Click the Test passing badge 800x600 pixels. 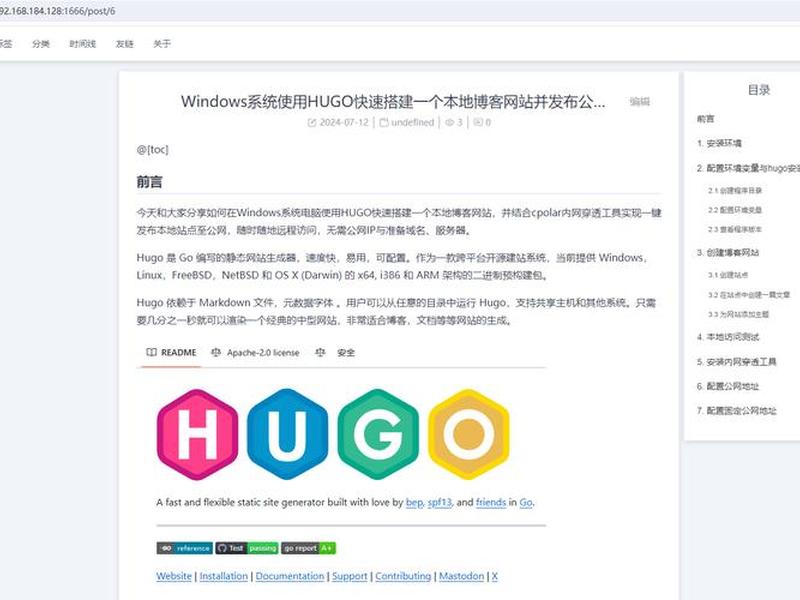(x=247, y=548)
